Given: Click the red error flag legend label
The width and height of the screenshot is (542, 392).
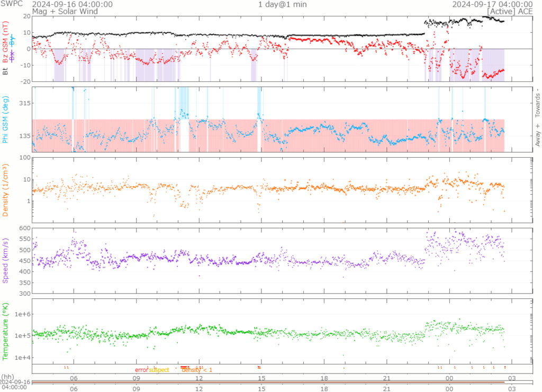Looking at the screenshot, I should (141, 370).
